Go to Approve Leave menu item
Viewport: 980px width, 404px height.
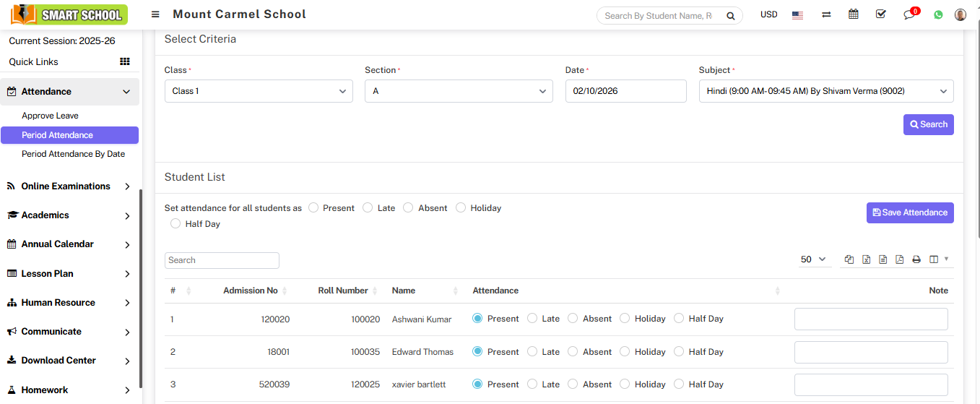coord(50,116)
